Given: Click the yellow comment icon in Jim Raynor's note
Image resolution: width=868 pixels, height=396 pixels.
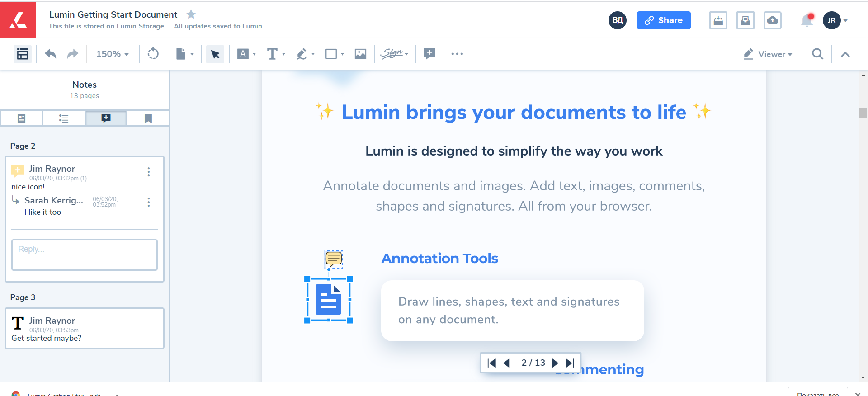Looking at the screenshot, I should point(18,171).
